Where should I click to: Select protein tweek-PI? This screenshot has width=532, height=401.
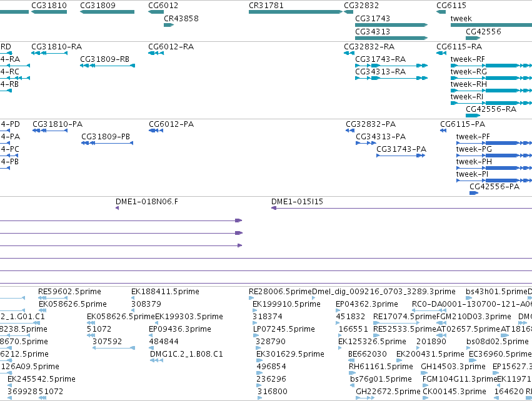(472, 174)
